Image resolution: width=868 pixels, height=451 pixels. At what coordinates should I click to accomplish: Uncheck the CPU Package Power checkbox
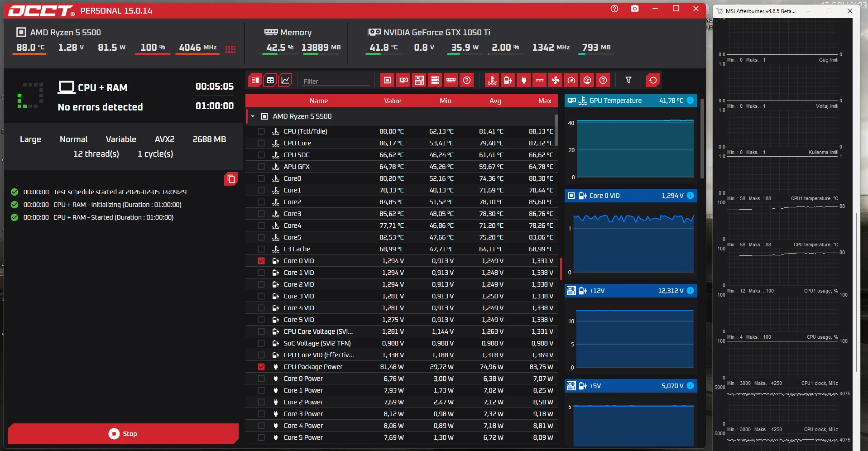261,367
